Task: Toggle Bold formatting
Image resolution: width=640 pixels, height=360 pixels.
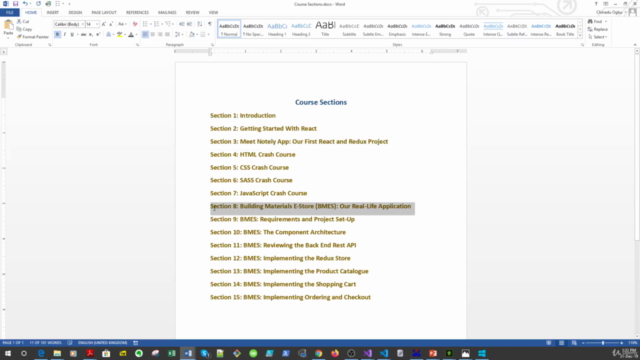Action: tap(58, 35)
